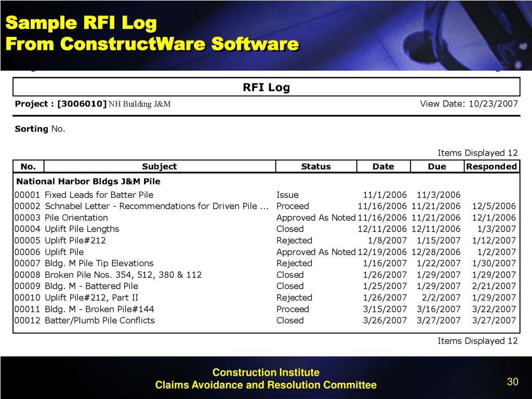Click the date cell 3/15/2007
Viewport: 532px width, 399px height.
[x=385, y=309]
